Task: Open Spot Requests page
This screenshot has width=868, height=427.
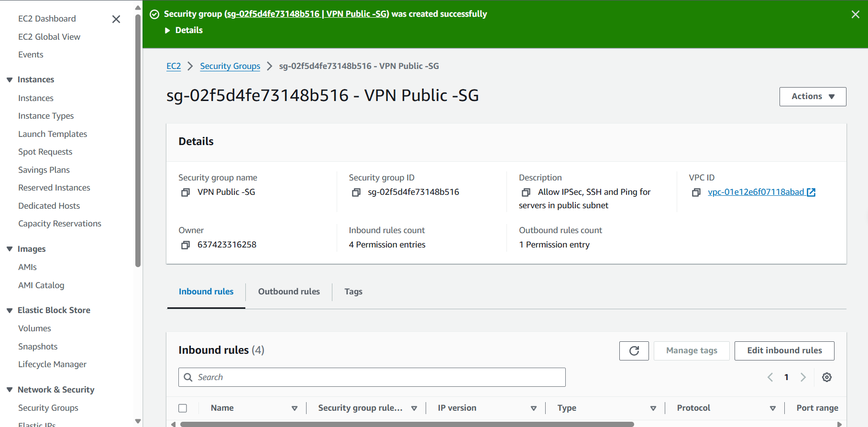Action: click(45, 152)
